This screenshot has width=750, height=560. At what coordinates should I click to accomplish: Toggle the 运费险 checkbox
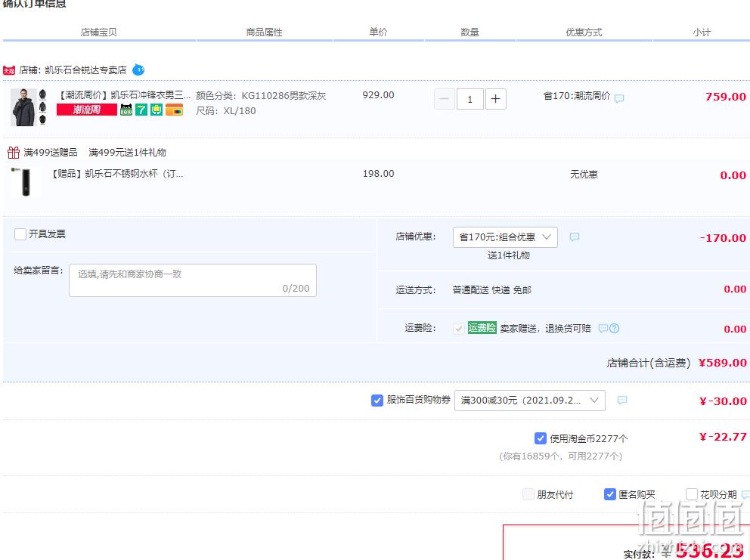[458, 328]
